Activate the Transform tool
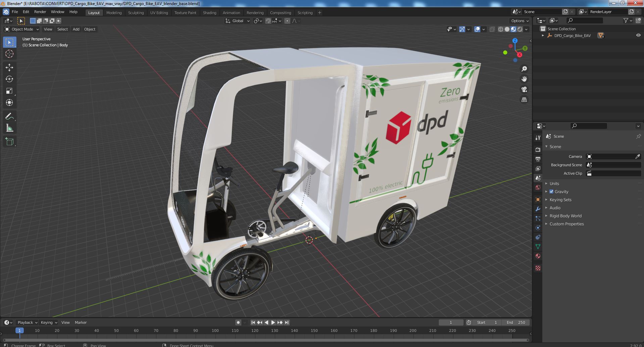This screenshot has height=347, width=644. click(x=9, y=102)
